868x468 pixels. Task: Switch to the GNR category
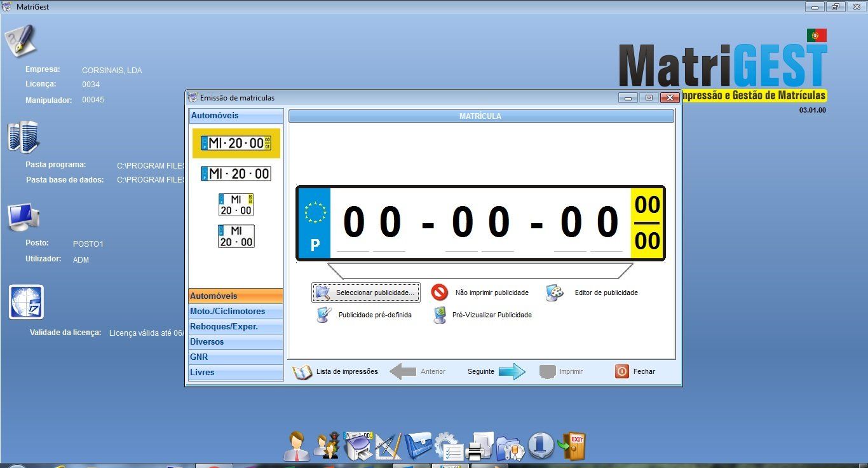(x=236, y=357)
